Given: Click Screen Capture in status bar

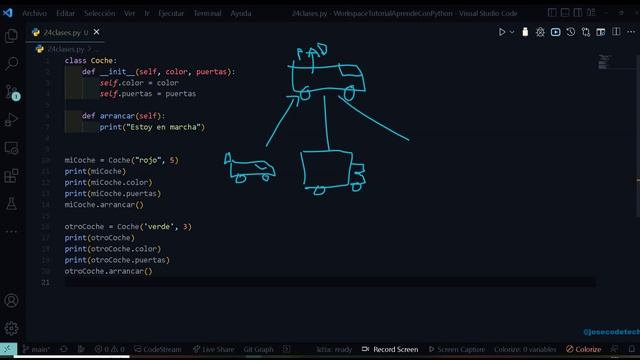Looking at the screenshot, I should (x=457, y=349).
